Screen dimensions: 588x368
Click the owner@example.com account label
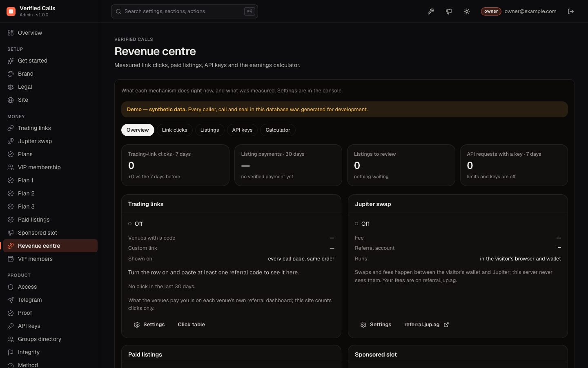point(530,11)
